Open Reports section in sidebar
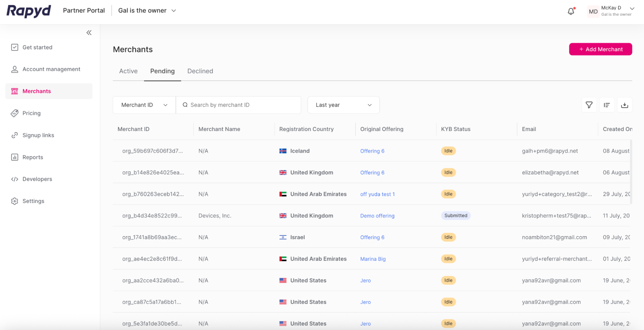This screenshot has height=330, width=644. 33,157
